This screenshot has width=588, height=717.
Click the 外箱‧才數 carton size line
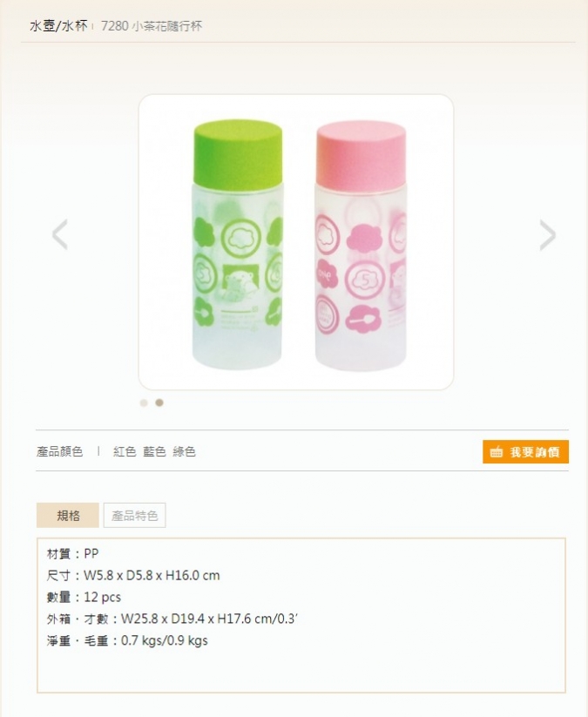(172, 619)
